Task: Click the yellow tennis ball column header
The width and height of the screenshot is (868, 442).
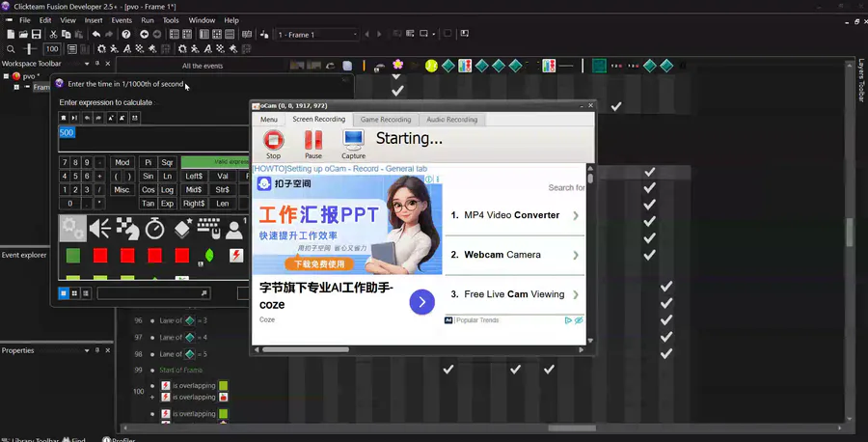Action: (x=431, y=66)
